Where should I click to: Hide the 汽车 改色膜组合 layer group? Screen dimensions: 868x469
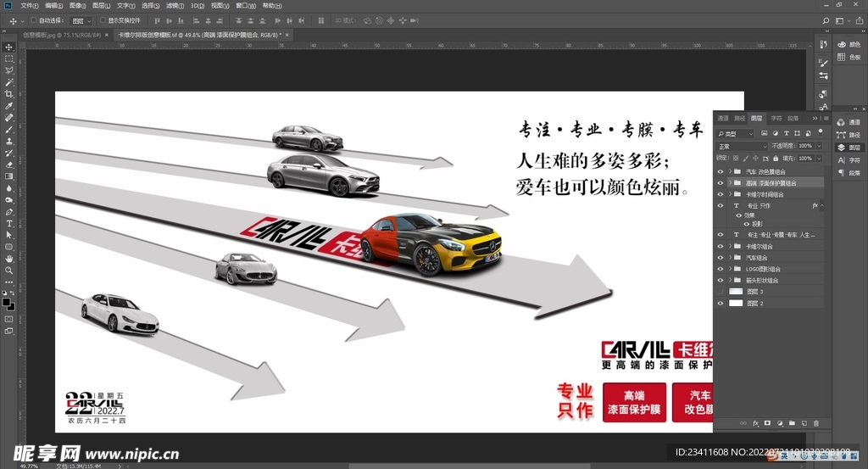pyautogui.click(x=721, y=171)
